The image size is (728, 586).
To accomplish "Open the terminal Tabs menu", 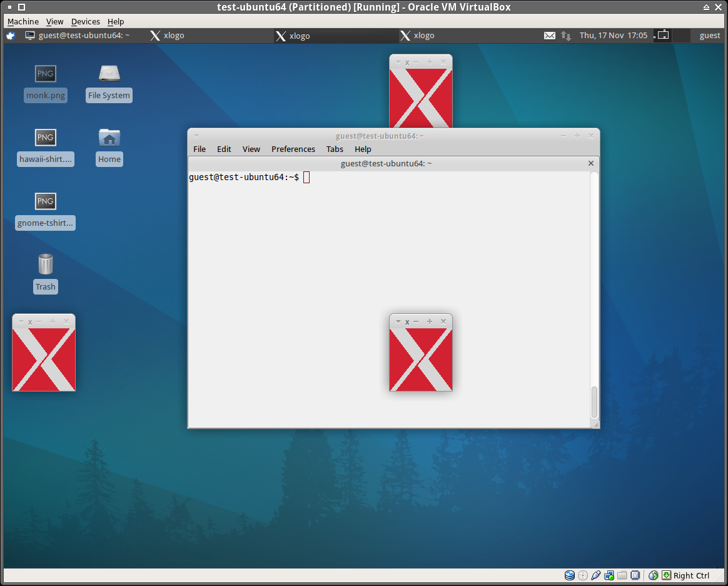I will 335,149.
